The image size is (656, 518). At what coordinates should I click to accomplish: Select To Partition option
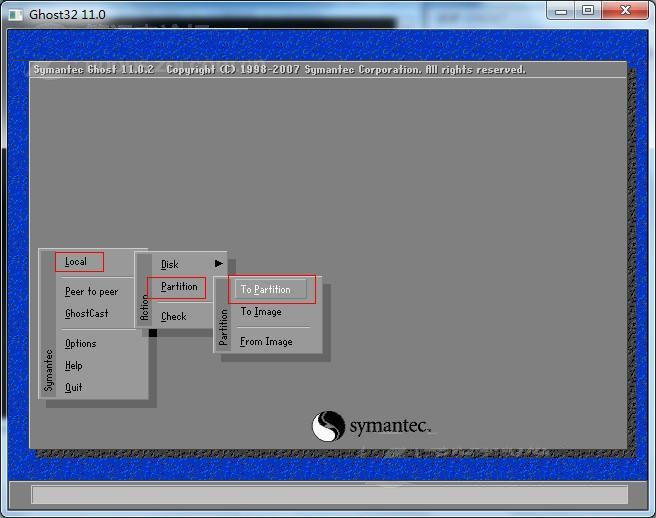(272, 289)
